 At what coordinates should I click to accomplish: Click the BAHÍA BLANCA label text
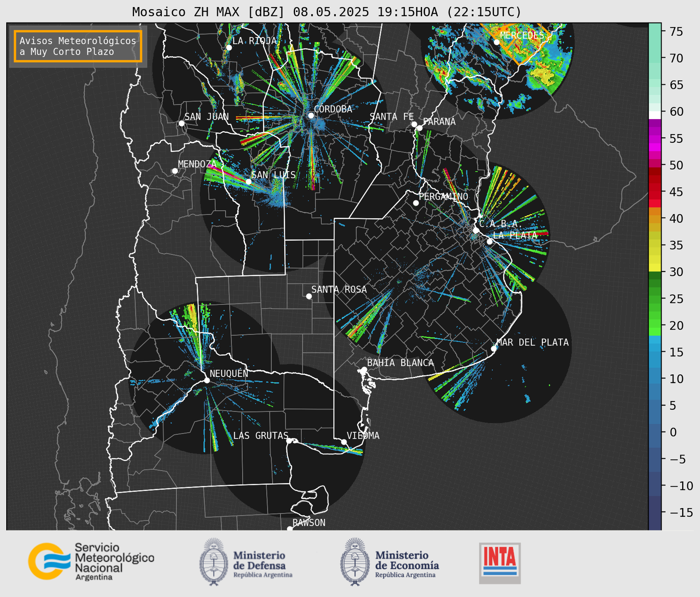pos(400,363)
